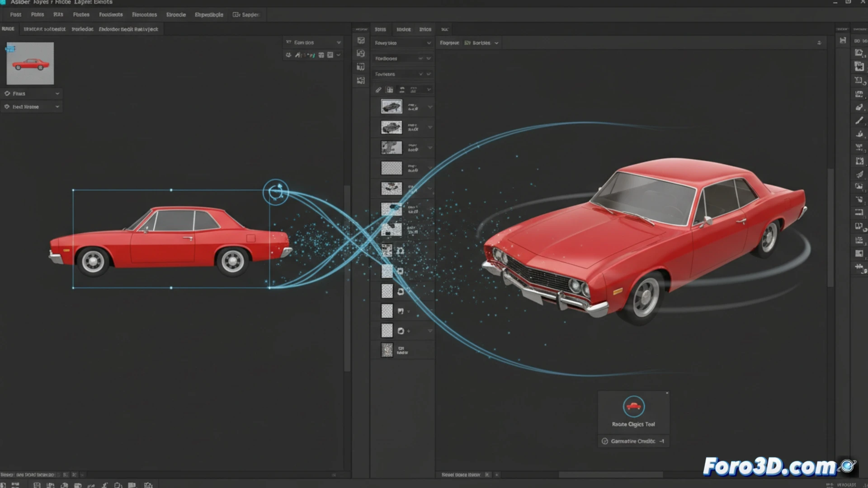Image resolution: width=868 pixels, height=488 pixels.
Task: Click the save icon atop the right panel
Action: [x=842, y=40]
